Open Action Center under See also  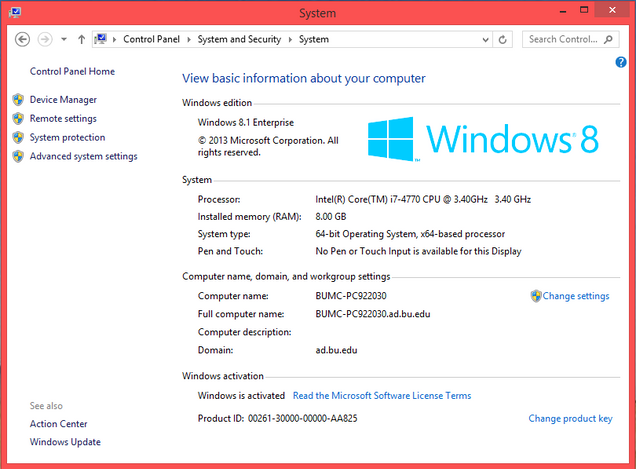pyautogui.click(x=58, y=424)
